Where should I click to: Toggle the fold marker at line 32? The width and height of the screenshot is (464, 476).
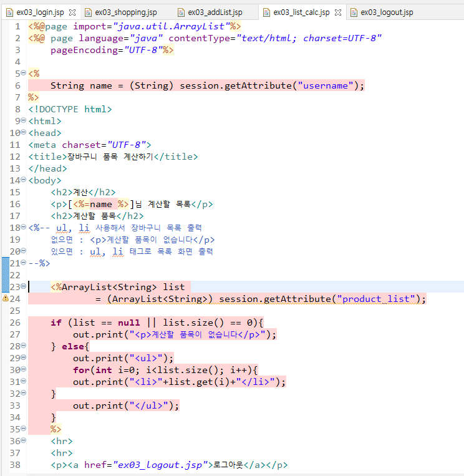pyautogui.click(x=23, y=393)
